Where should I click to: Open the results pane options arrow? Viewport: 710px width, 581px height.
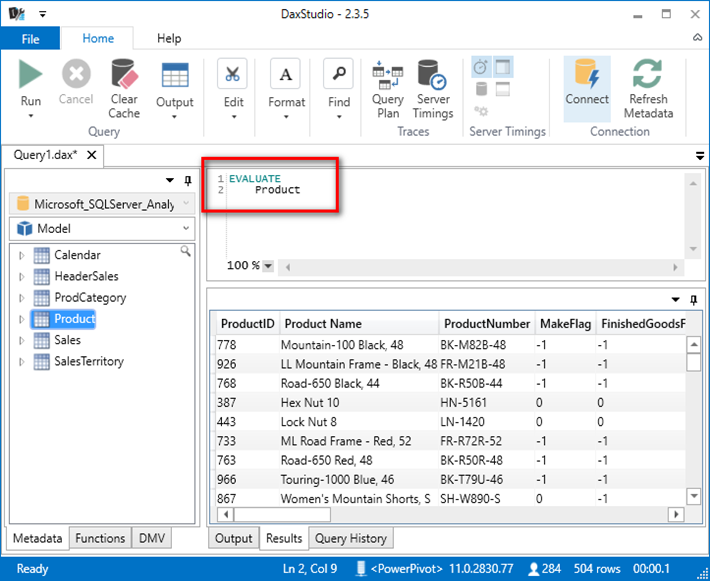[x=676, y=299]
